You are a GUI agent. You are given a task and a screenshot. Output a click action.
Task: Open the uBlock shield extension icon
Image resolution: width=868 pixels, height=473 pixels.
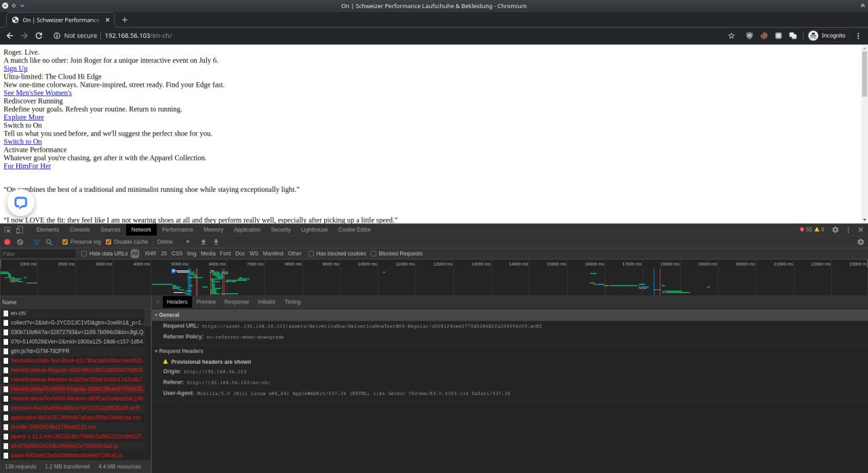[x=749, y=36]
